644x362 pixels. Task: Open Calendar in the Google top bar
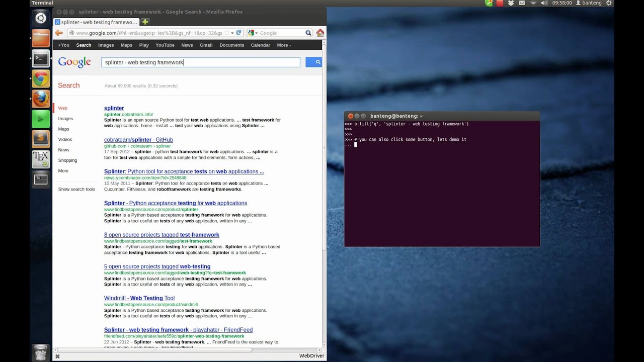[x=260, y=45]
